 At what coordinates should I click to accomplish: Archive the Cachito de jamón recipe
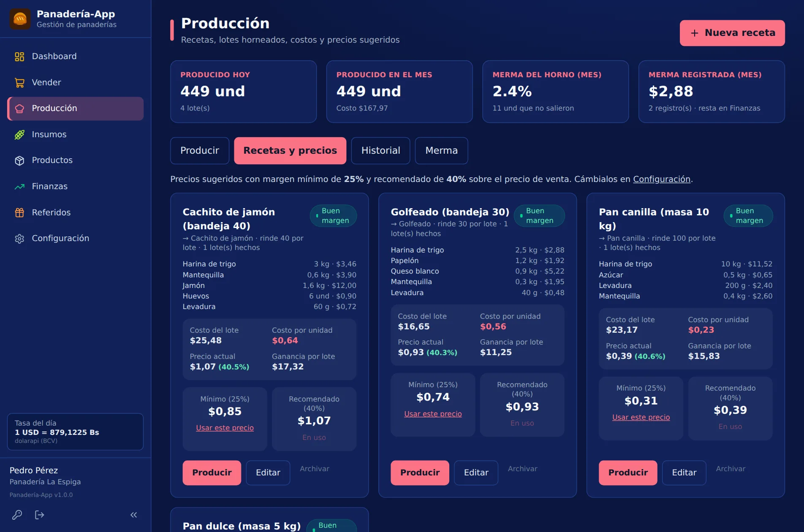click(315, 469)
